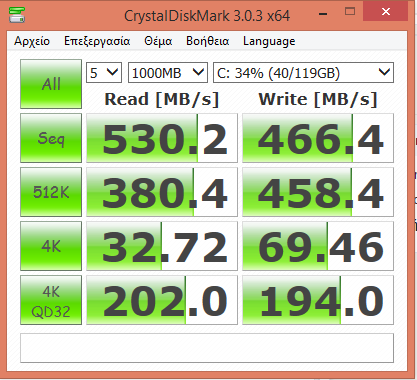
Task: Maximize the CrystalDiskMark window
Action: tap(350, 12)
